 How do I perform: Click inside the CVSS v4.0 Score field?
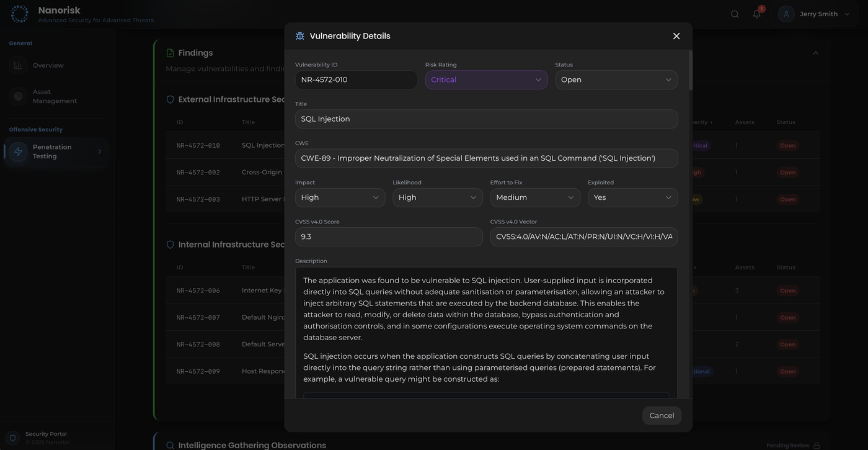click(389, 236)
